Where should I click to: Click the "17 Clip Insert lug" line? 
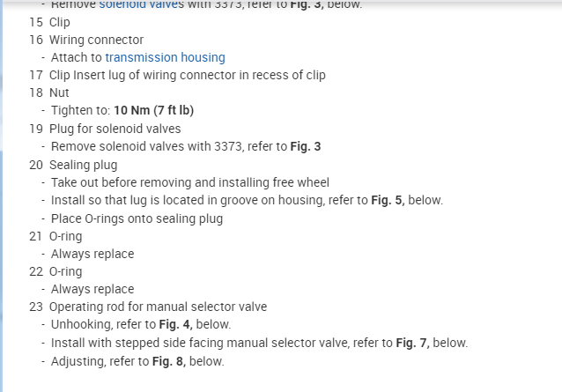176,75
